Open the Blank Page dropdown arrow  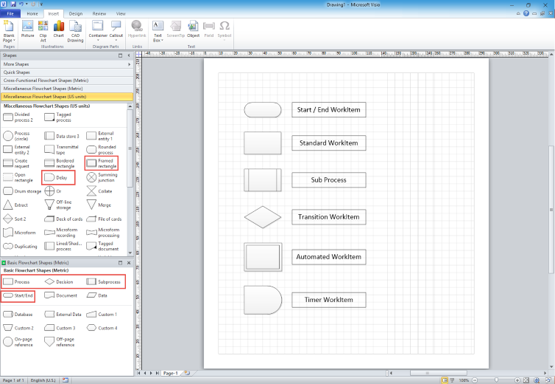click(14, 40)
